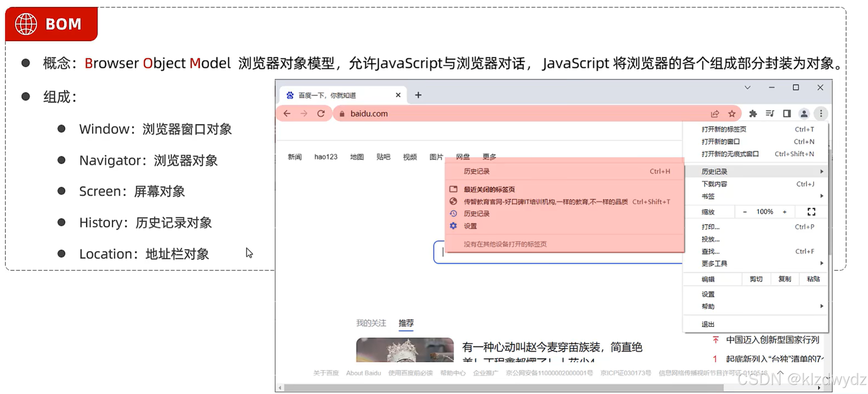The image size is (868, 394).
Task: Expand the 更多工具 submenu
Action: coord(821,263)
